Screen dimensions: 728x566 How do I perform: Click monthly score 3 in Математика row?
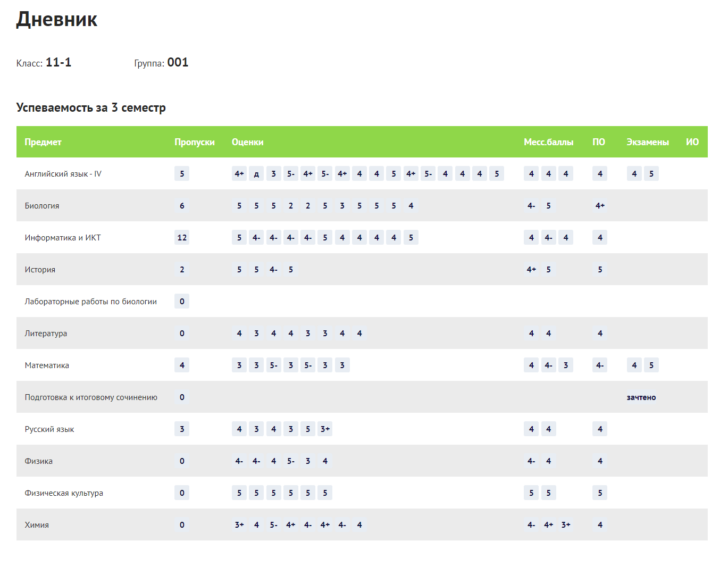tap(566, 365)
